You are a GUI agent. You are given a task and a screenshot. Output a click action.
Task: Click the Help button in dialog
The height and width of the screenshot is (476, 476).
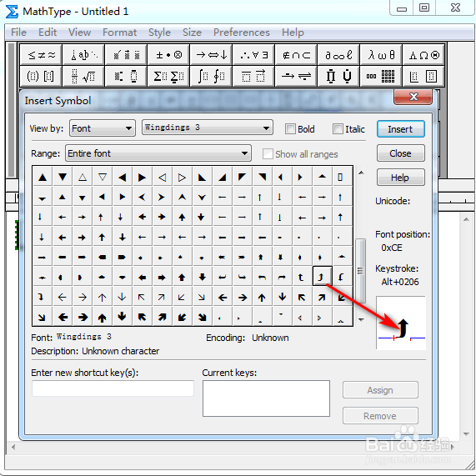coord(400,178)
